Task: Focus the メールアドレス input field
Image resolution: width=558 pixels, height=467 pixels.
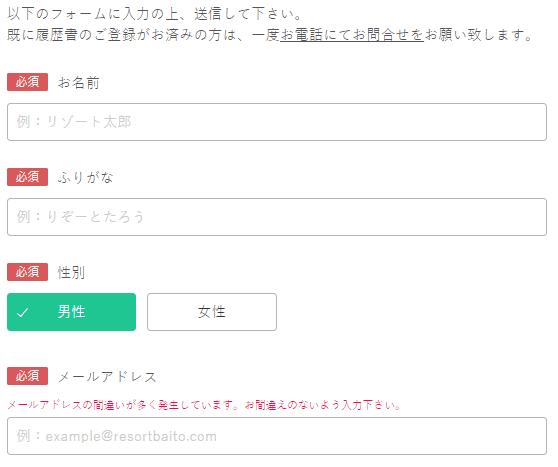Action: (x=277, y=436)
